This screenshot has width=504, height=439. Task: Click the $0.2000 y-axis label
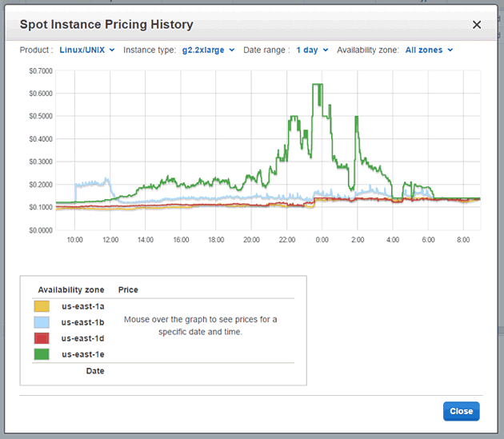click(41, 185)
